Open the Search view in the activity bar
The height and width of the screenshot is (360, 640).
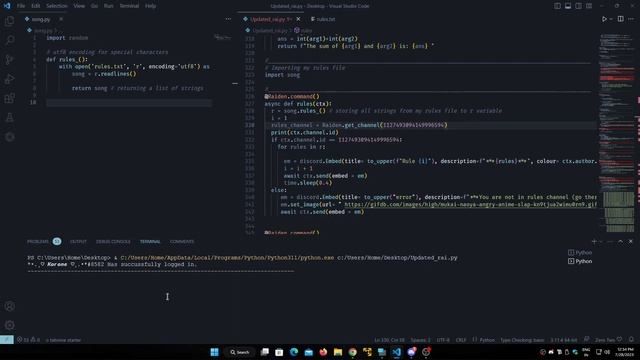[9, 40]
